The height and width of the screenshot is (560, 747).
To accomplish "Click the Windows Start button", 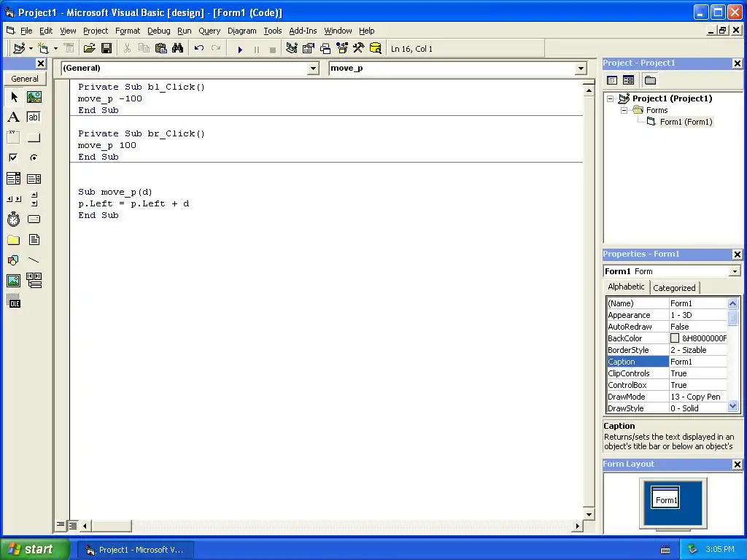I will tap(35, 549).
